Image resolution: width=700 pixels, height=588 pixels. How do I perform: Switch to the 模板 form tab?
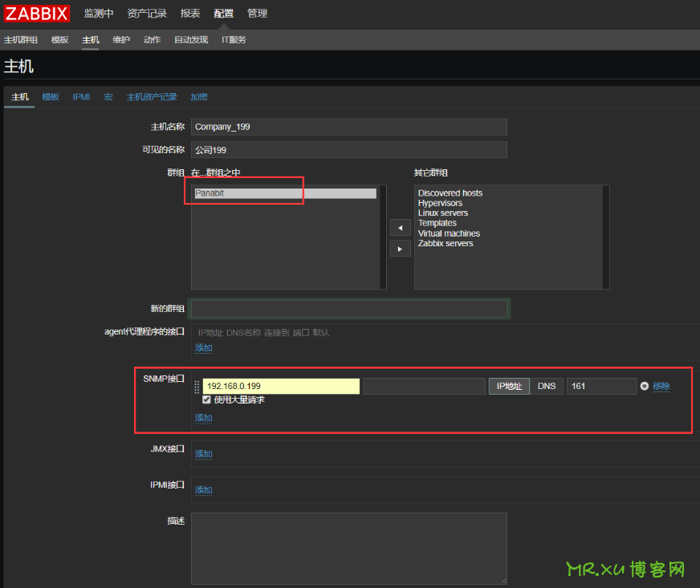coord(51,97)
